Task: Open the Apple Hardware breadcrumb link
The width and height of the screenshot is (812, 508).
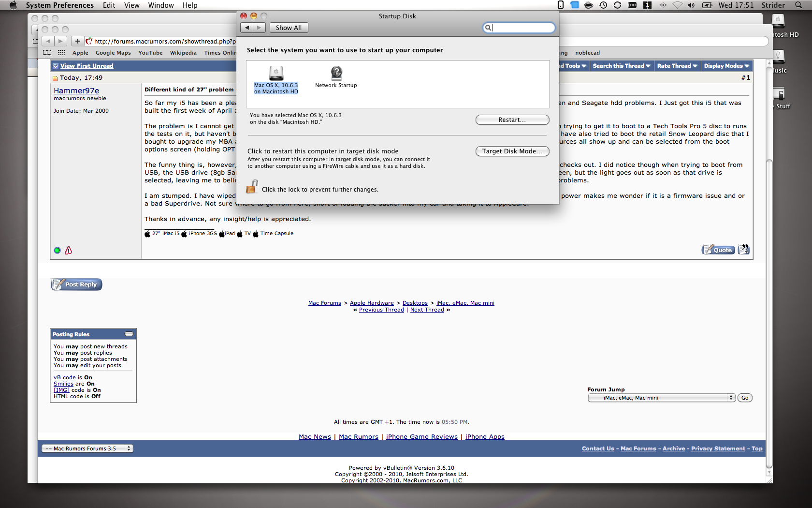Action: pyautogui.click(x=372, y=303)
